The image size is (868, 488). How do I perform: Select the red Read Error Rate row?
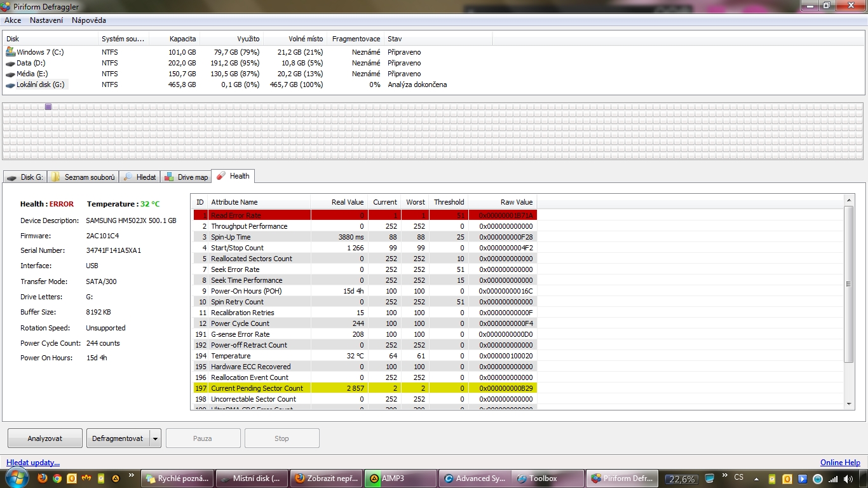coord(365,215)
